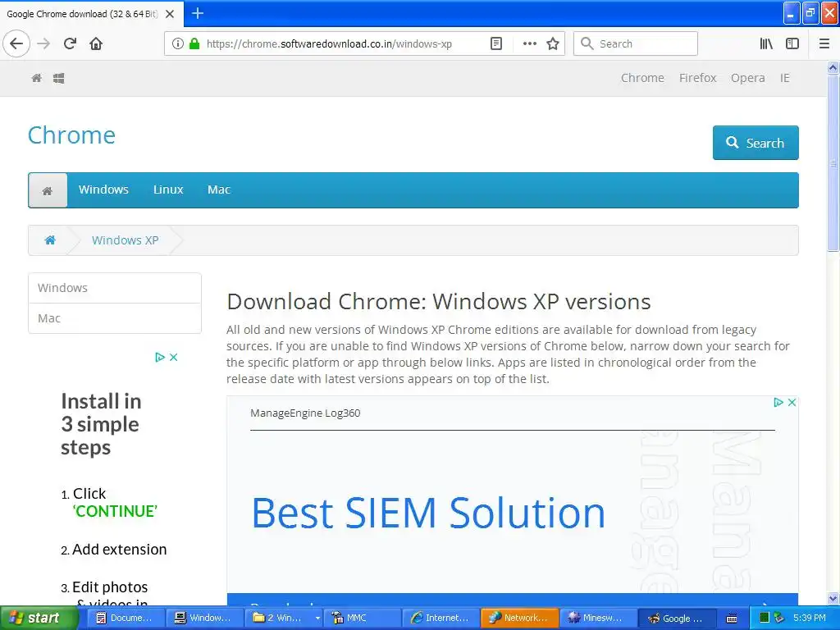Reload the current page
The image size is (840, 630).
[70, 44]
